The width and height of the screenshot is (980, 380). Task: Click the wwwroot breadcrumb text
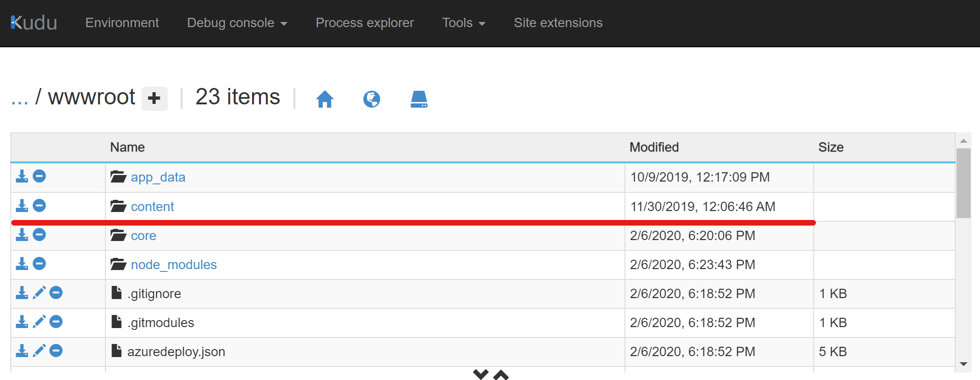pyautogui.click(x=91, y=97)
